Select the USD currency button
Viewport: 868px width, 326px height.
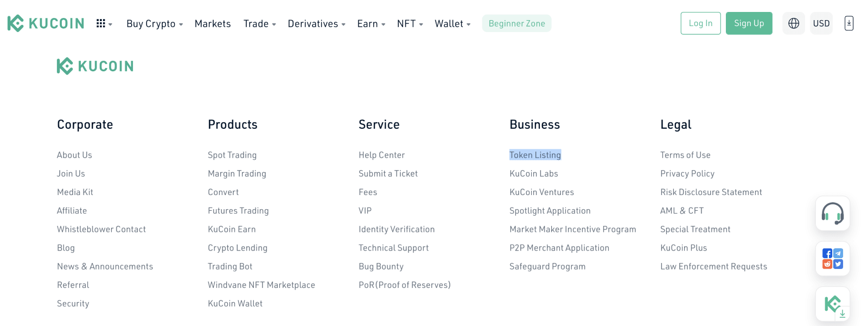(821, 23)
